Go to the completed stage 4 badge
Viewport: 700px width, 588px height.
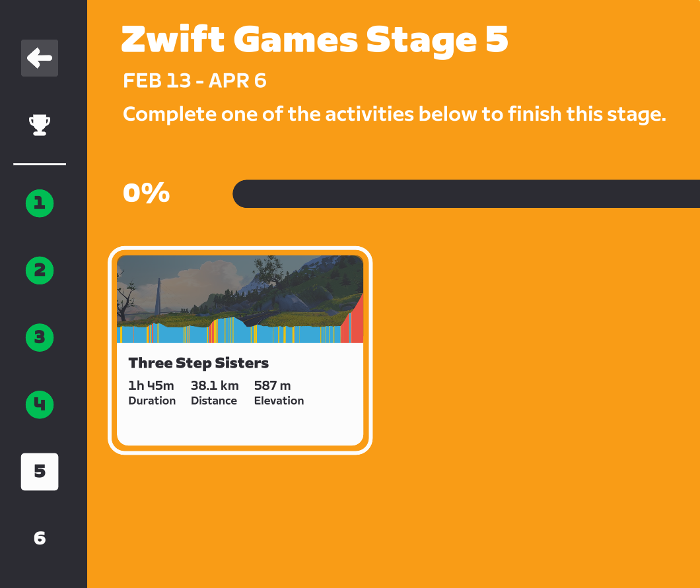pos(40,404)
